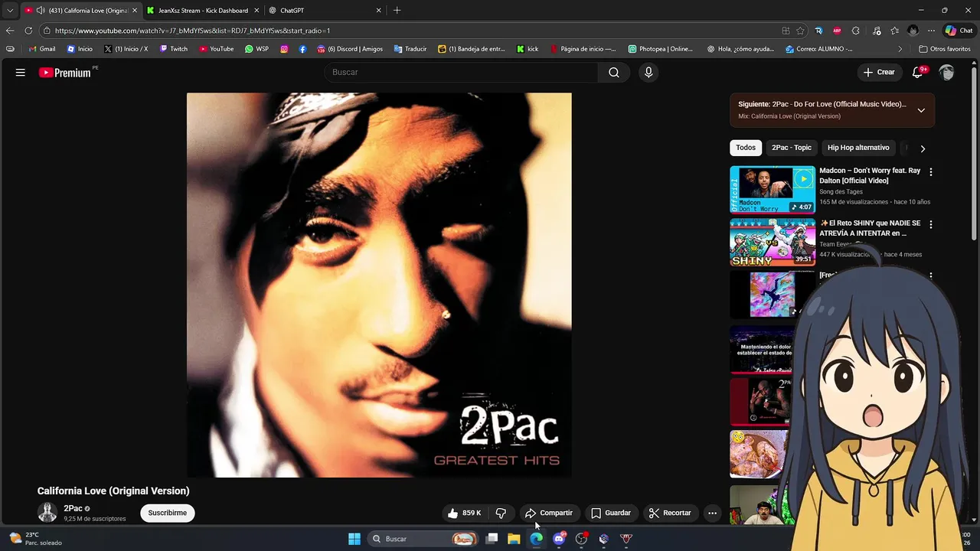Click the Recortar clip button

pos(670,513)
